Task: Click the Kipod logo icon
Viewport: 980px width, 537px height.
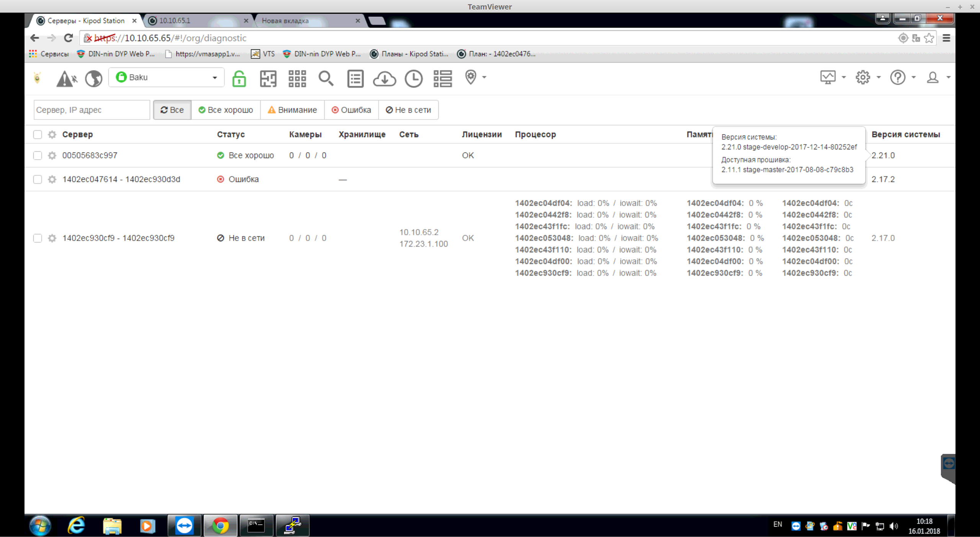Action: tap(37, 78)
